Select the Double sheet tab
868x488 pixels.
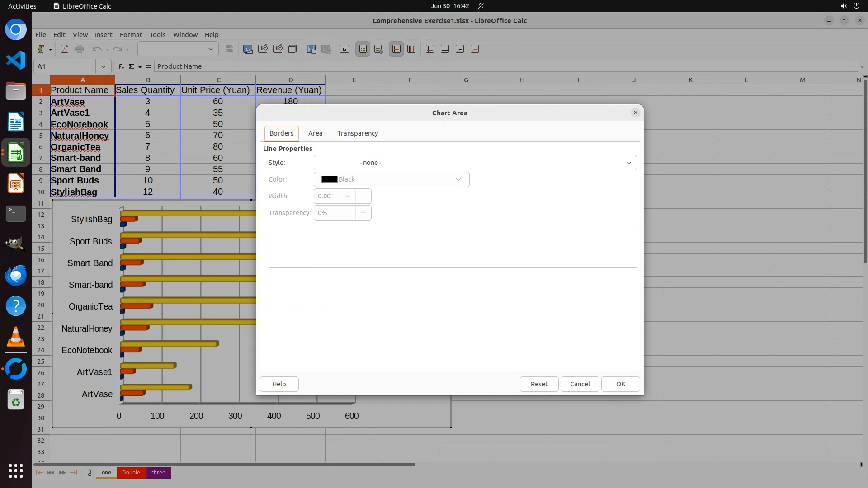[x=131, y=473]
